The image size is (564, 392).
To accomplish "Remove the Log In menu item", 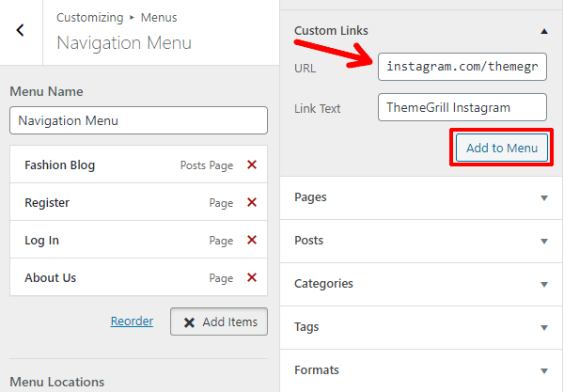I will pyautogui.click(x=251, y=240).
